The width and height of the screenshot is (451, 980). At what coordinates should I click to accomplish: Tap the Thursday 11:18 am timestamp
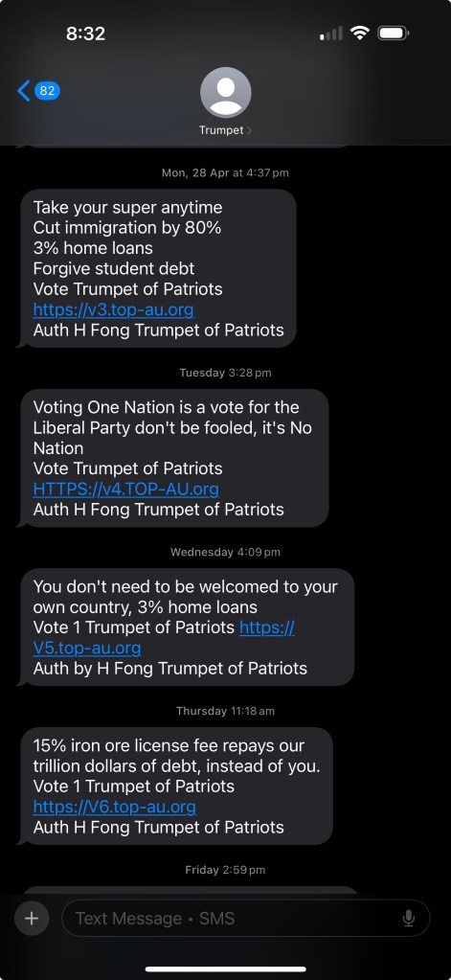click(226, 711)
